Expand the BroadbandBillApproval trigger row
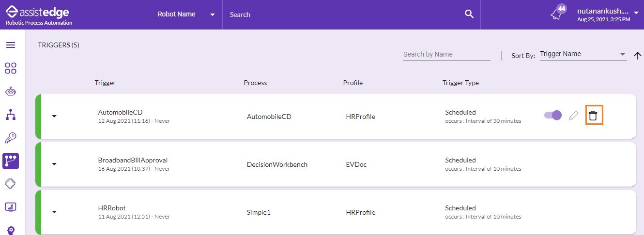Image resolution: width=644 pixels, height=235 pixels. pyautogui.click(x=54, y=164)
